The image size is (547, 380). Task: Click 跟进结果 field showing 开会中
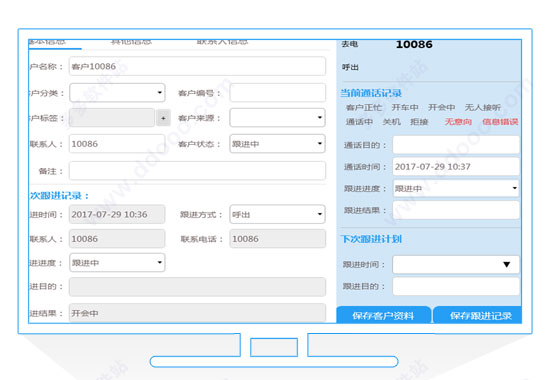click(197, 313)
